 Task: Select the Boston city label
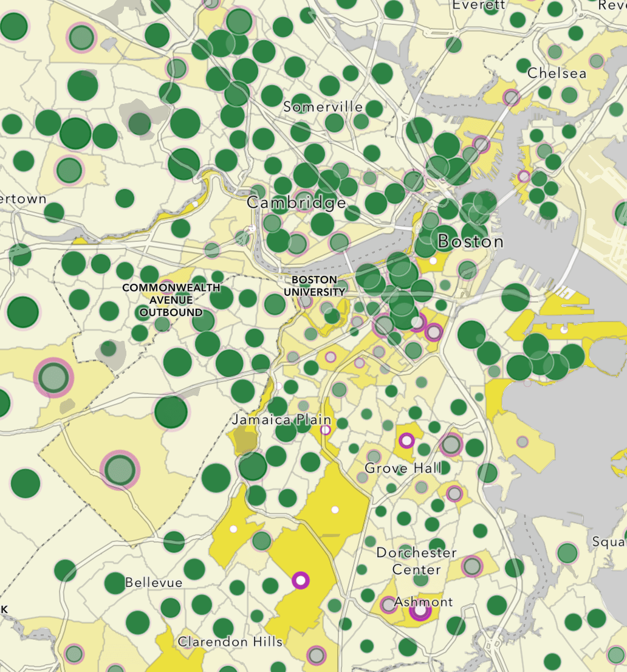[x=471, y=242]
